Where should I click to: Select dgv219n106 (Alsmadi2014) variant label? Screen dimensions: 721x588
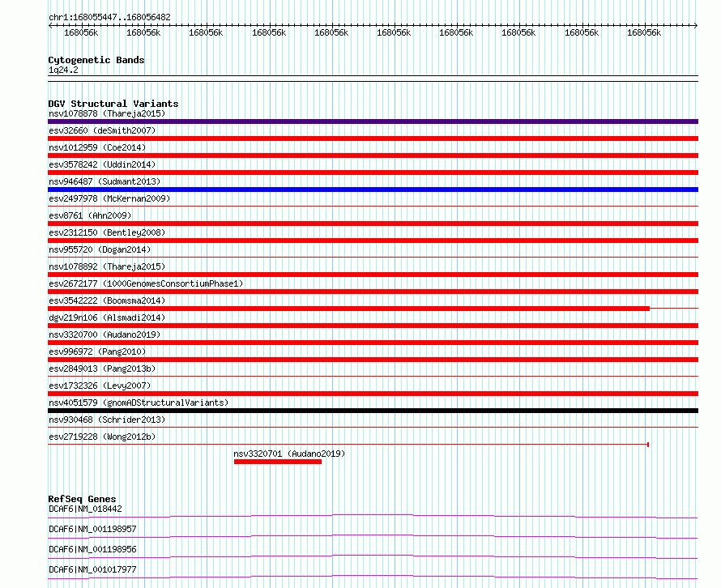click(x=107, y=317)
